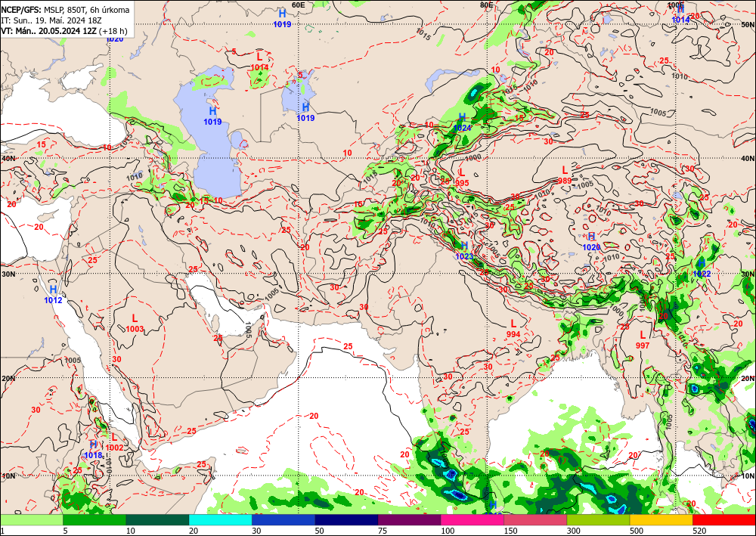Click the red legend swatch above 520
Image resolution: width=756 pixels, height=536 pixels.
click(724, 520)
